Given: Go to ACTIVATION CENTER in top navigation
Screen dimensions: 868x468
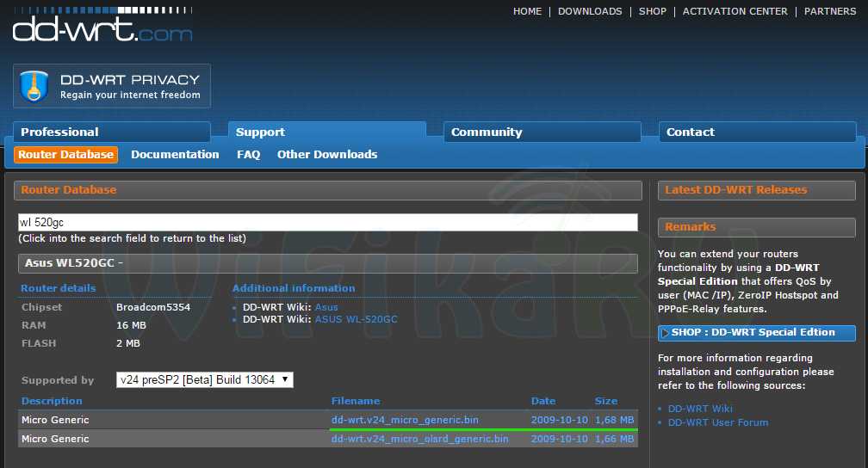Looking at the screenshot, I should [735, 11].
